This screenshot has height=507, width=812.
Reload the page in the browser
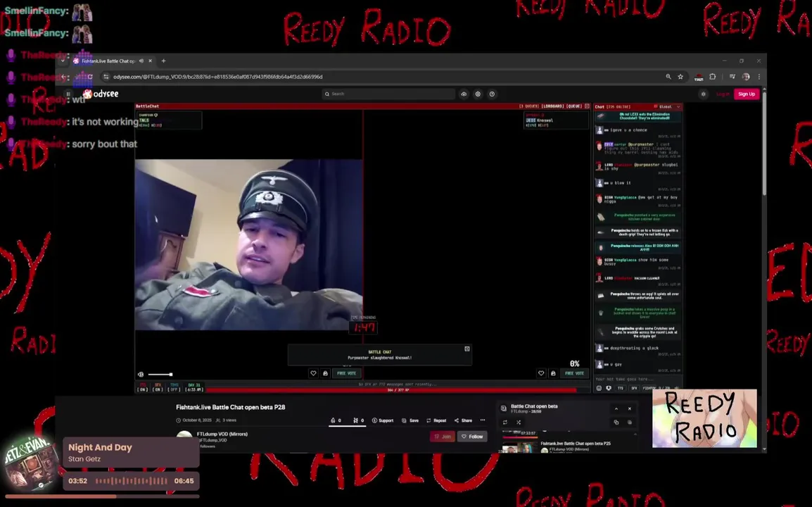pyautogui.click(x=90, y=77)
